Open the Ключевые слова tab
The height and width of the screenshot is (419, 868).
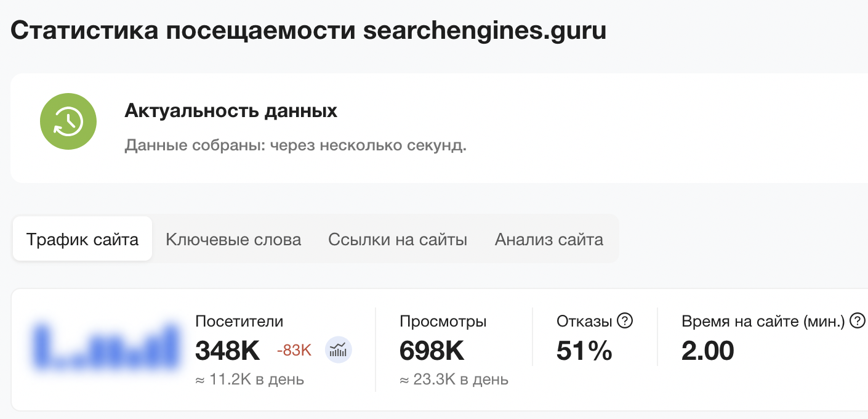click(233, 240)
